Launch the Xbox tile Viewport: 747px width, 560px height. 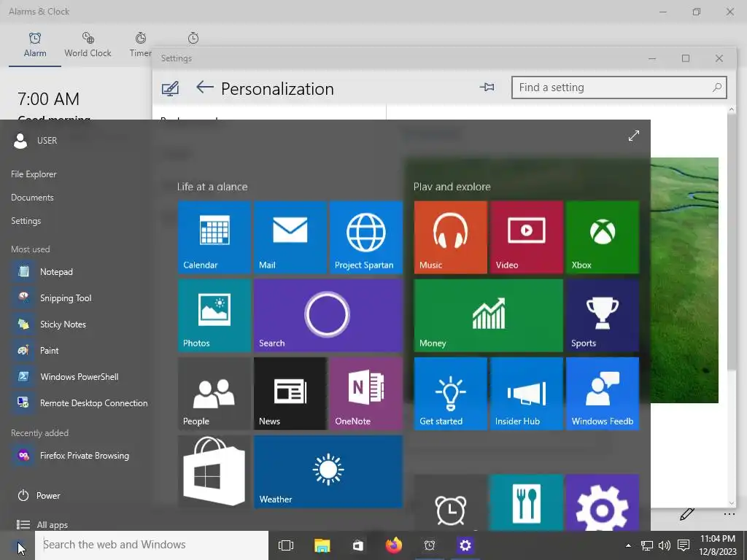[x=603, y=237]
